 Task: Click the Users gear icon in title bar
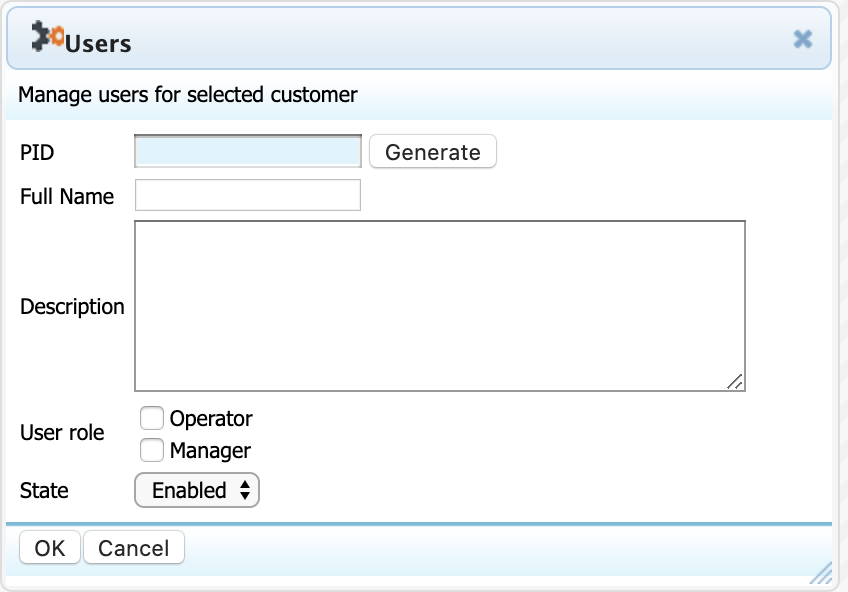(47, 38)
